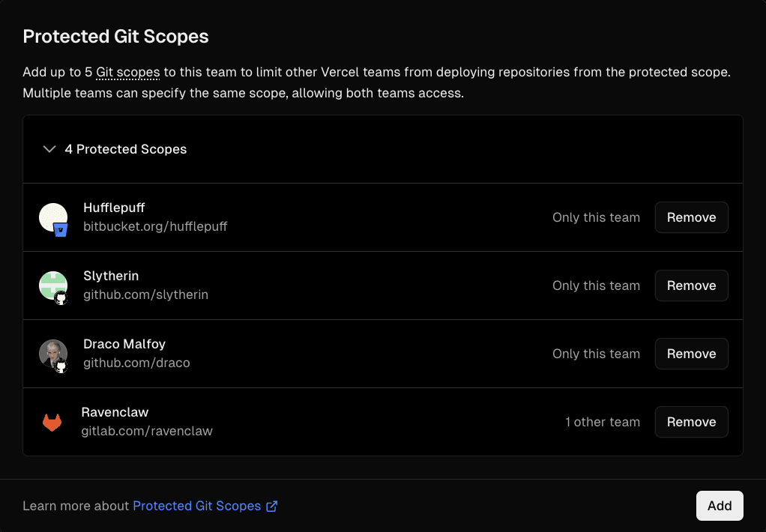This screenshot has width=766, height=532.
Task: Click the Bitbucket badge on Hufflepuff avatar
Action: pos(61,229)
